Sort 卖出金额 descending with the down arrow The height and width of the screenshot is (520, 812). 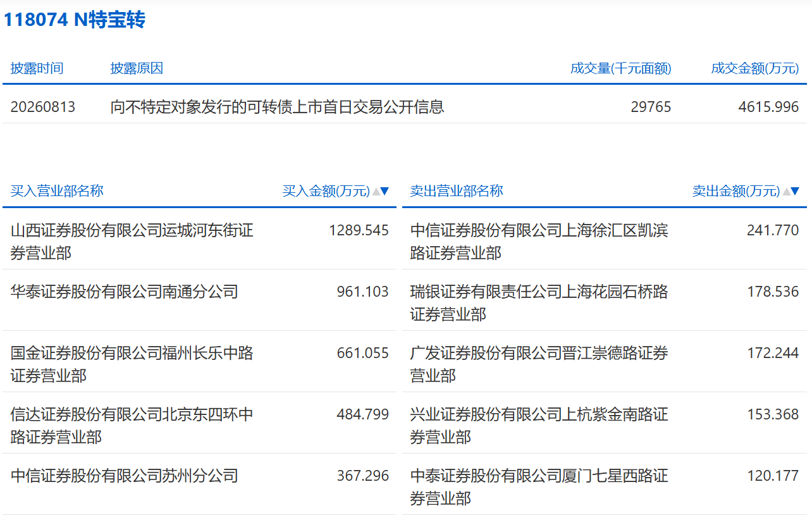pos(794,191)
